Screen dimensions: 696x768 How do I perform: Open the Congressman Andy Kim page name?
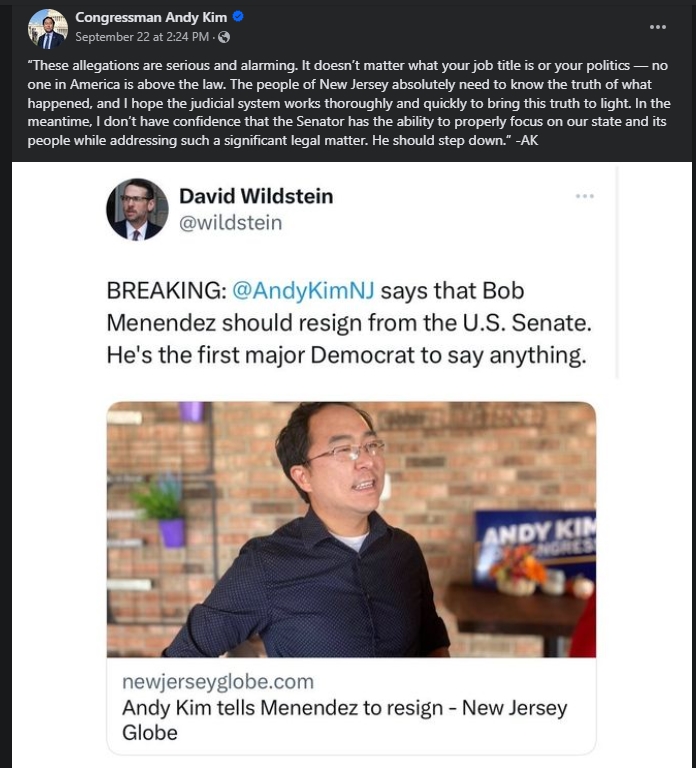pyautogui.click(x=151, y=17)
